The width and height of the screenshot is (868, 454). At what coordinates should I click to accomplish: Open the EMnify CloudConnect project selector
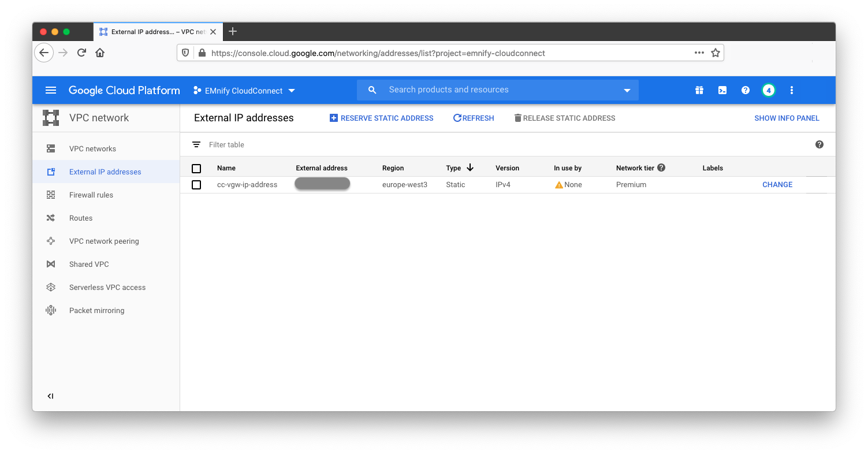pyautogui.click(x=243, y=90)
